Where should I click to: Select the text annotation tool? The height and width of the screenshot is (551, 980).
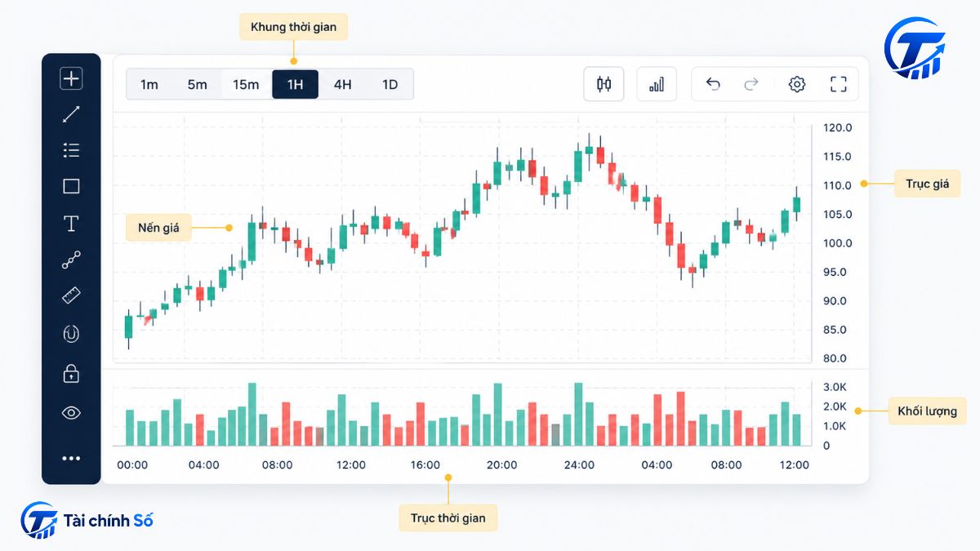click(x=71, y=223)
